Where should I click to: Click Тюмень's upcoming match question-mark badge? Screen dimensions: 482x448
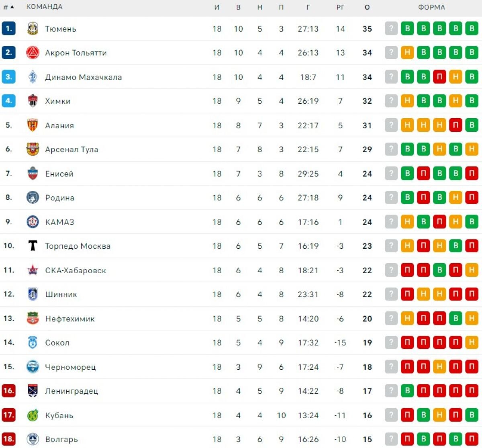point(391,29)
